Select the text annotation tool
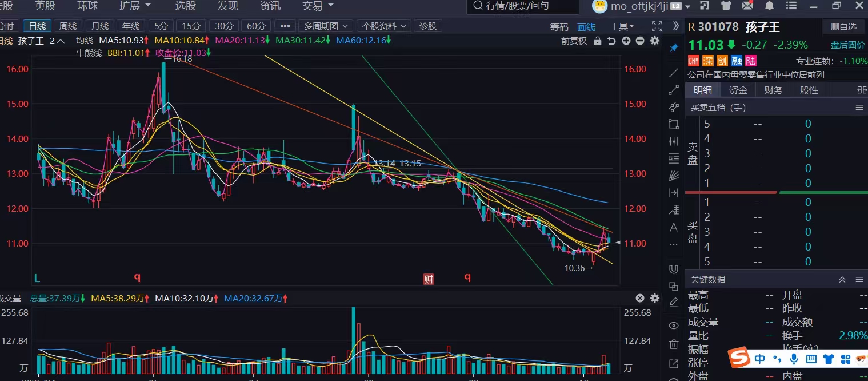The image size is (868, 381). point(674,227)
